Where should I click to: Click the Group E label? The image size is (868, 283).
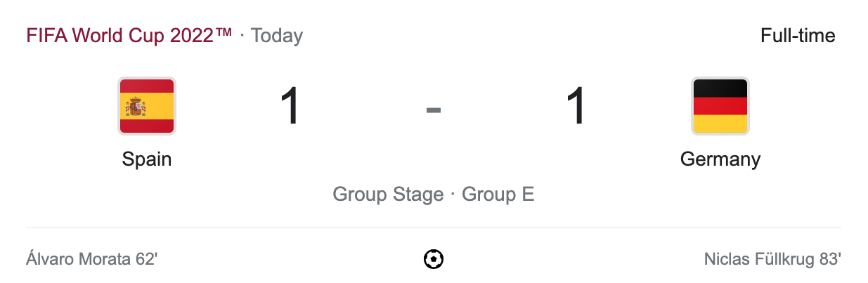coord(498,195)
